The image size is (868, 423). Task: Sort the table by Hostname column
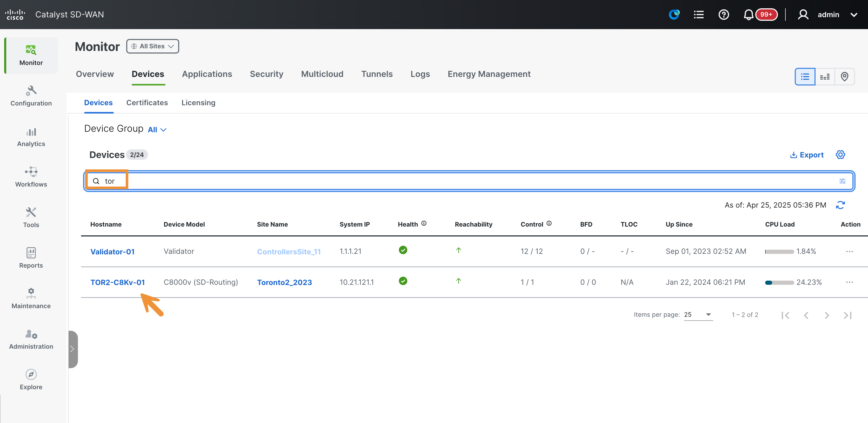pyautogui.click(x=106, y=224)
